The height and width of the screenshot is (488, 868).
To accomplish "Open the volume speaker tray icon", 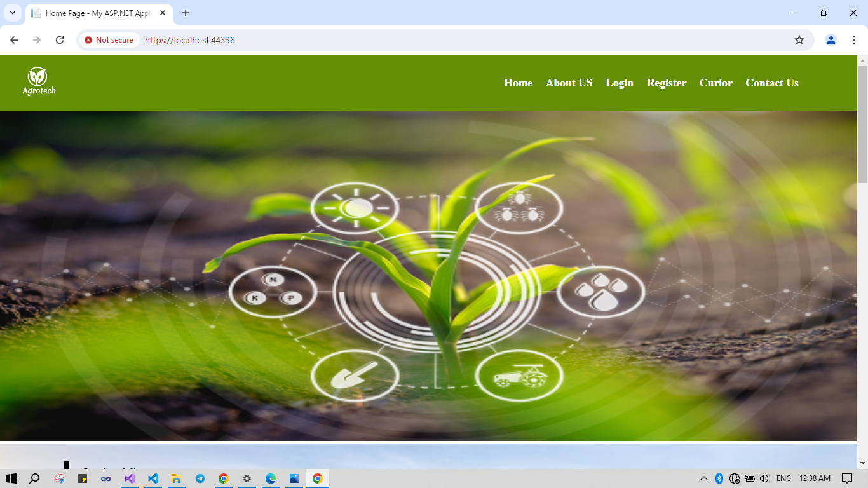I will (x=764, y=478).
